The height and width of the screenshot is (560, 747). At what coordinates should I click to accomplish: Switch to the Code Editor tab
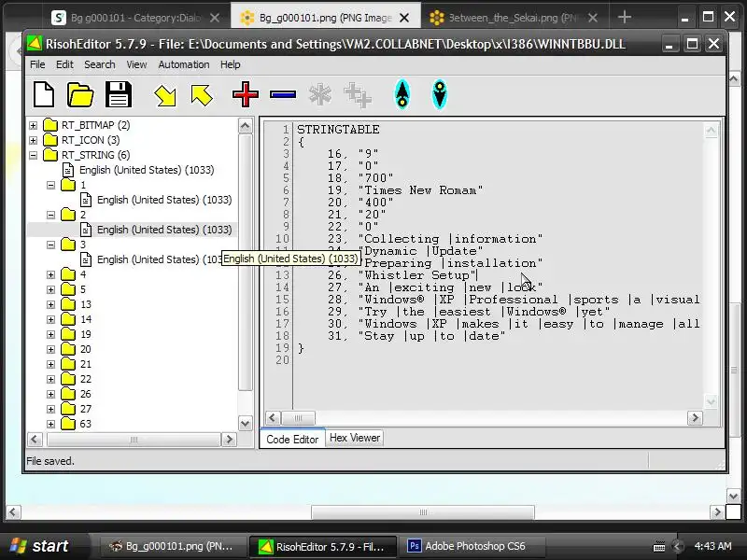pyautogui.click(x=292, y=439)
